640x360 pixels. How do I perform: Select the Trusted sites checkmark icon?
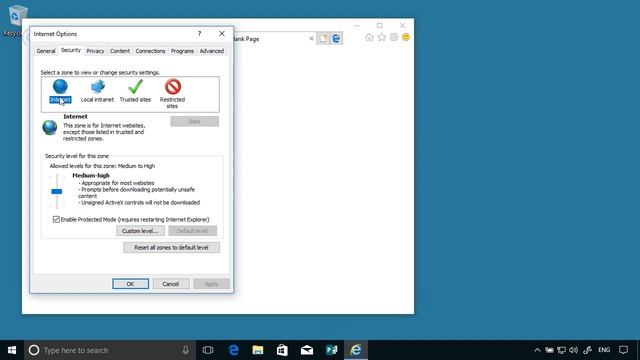(135, 87)
